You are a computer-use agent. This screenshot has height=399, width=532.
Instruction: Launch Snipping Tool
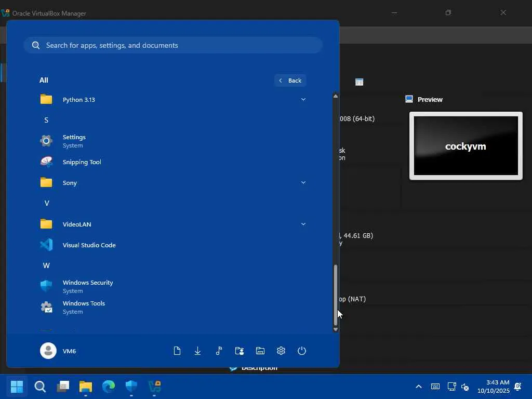(x=82, y=162)
